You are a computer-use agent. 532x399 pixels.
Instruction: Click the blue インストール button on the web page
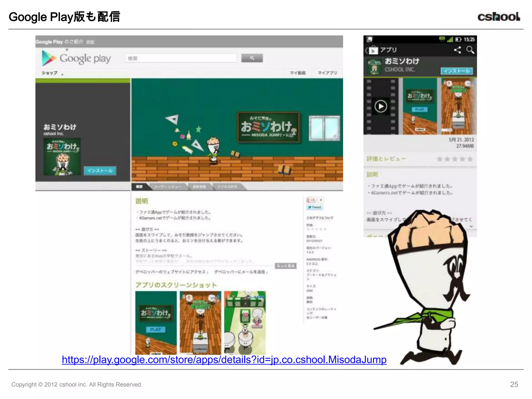(x=100, y=171)
